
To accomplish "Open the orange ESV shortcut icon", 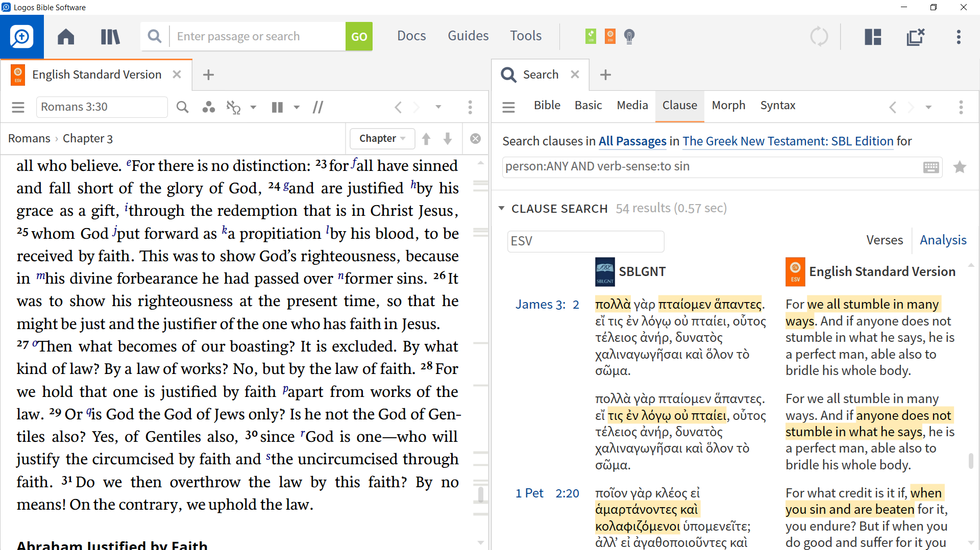I will 610,36.
